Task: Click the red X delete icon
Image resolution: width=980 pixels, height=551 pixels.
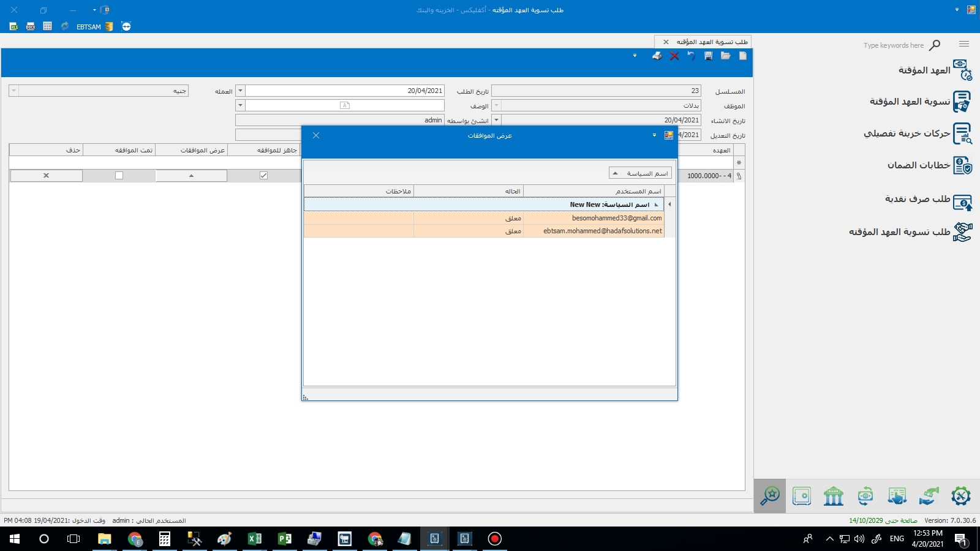Action: [674, 56]
